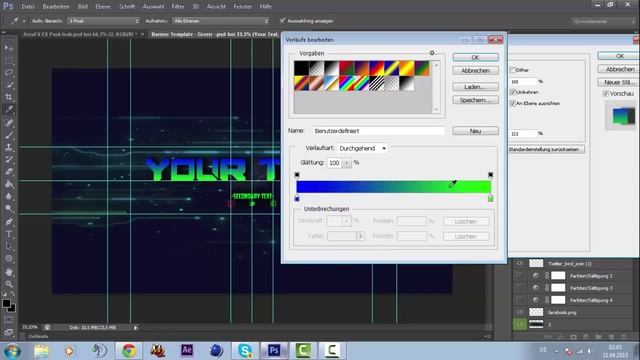Viewport: 640px width, 360px height.
Task: Toggle Auswahlring anzeigen checkbox
Action: [282, 20]
